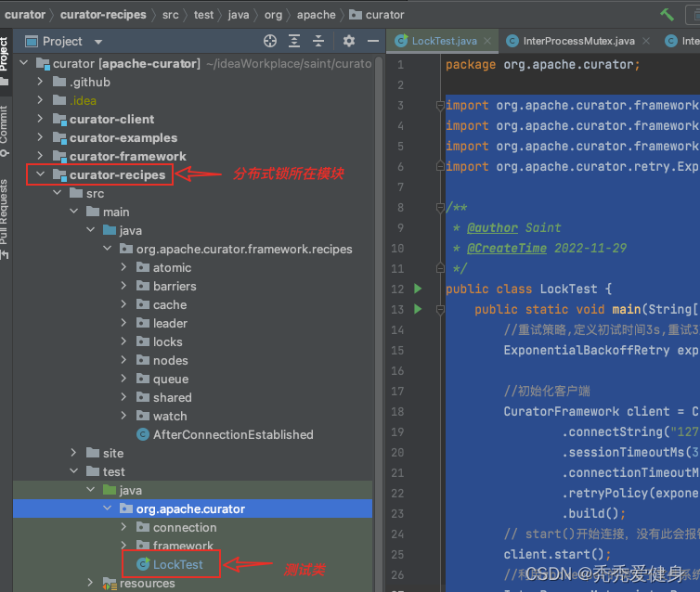Hide the Project tool window with minus icon
Screen dimensions: 700x592
pyautogui.click(x=371, y=41)
